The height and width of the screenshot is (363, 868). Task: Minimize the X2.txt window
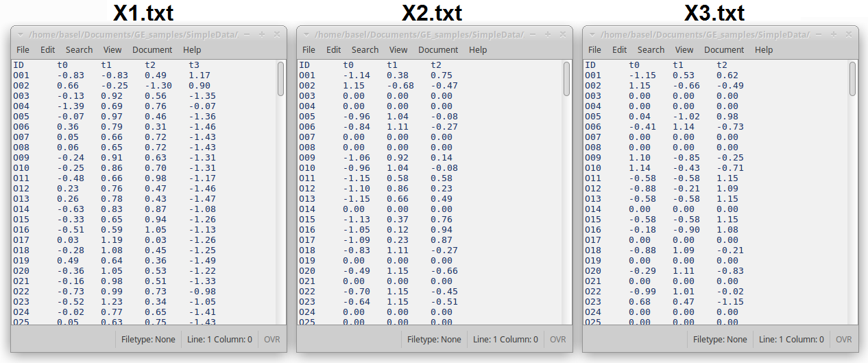click(533, 34)
